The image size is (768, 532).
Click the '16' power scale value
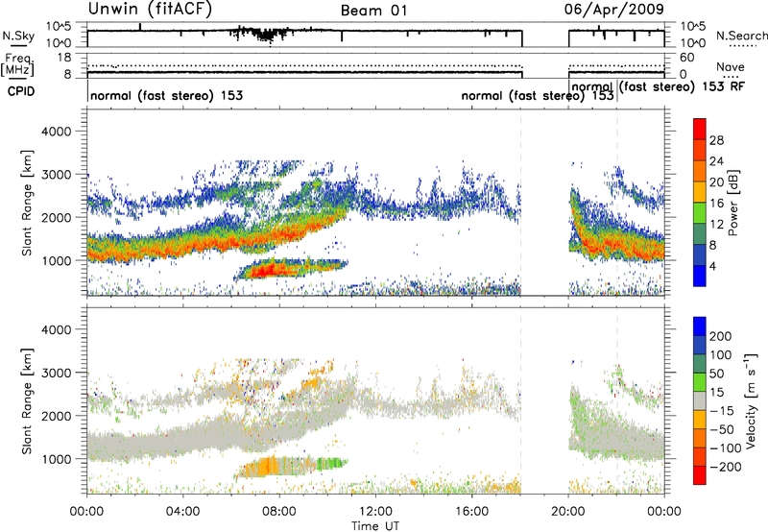tap(716, 204)
